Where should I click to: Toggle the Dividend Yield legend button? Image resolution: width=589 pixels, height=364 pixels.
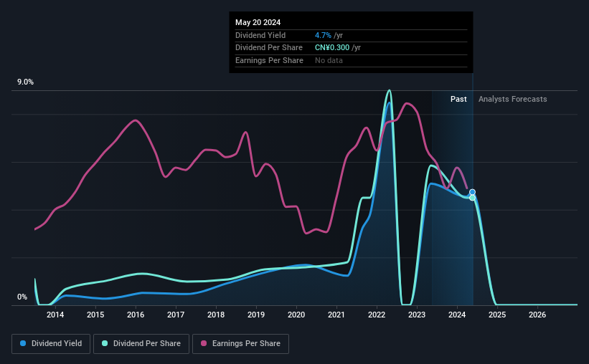tap(51, 344)
